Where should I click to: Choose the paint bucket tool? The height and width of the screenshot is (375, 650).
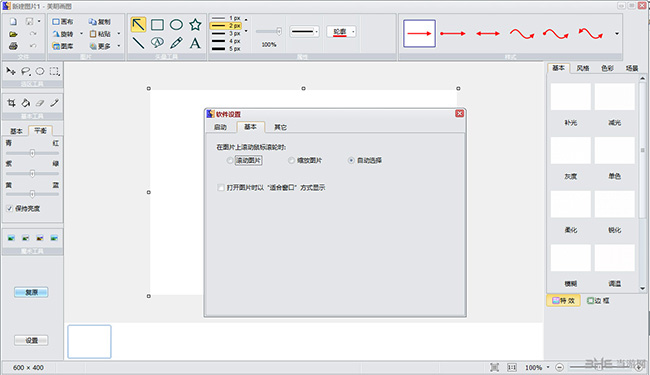[26, 103]
